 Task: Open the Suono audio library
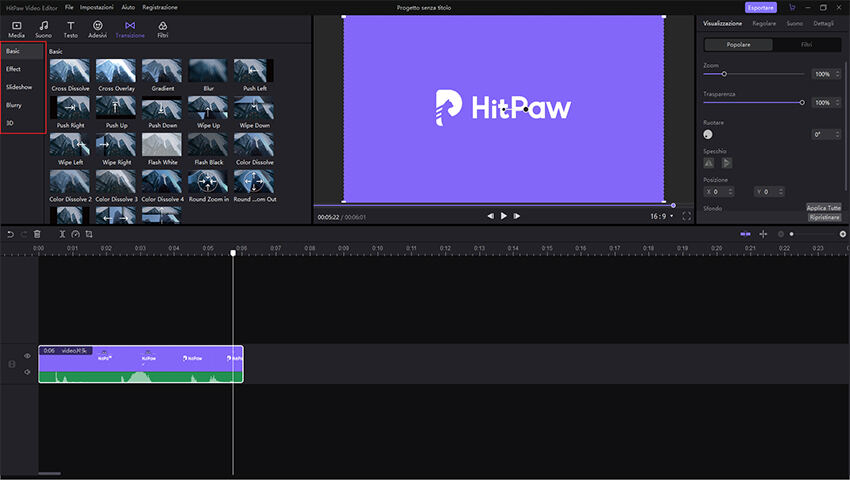[x=43, y=28]
